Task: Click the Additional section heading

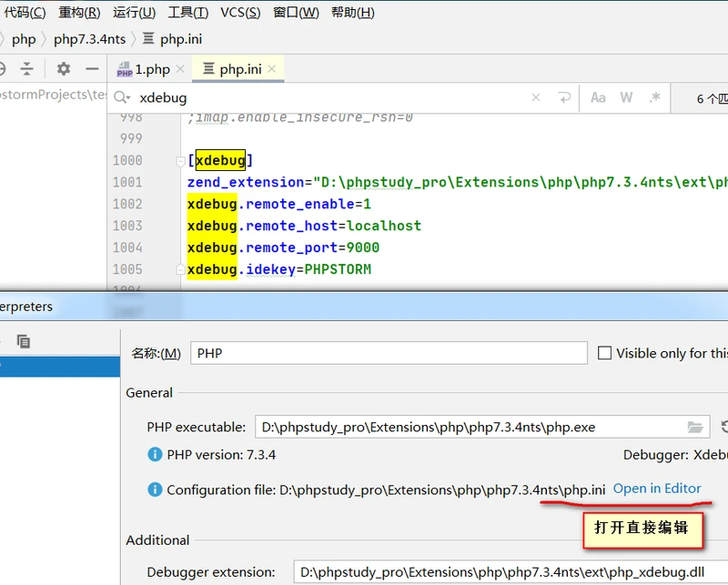Action: (157, 540)
